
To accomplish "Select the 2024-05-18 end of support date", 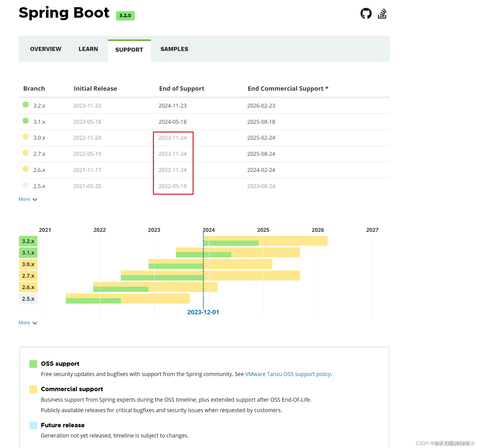I will tap(173, 122).
